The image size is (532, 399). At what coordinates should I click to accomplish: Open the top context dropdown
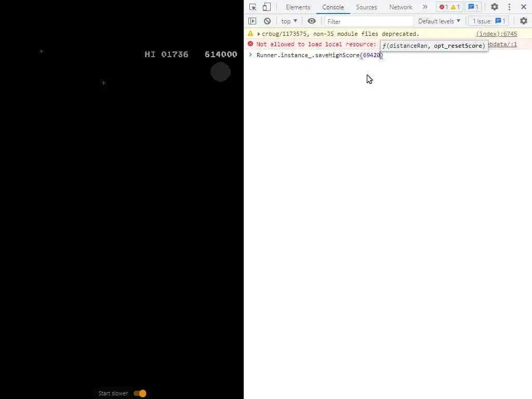click(289, 21)
